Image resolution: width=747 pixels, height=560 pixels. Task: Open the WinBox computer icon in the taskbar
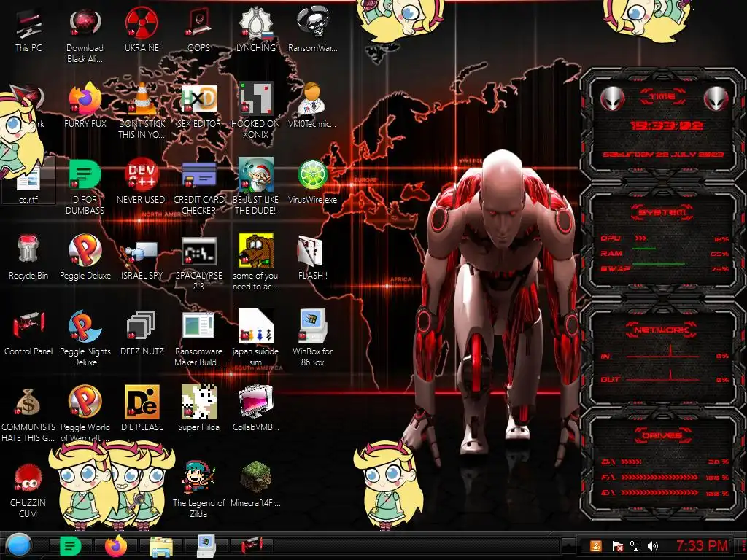206,545
